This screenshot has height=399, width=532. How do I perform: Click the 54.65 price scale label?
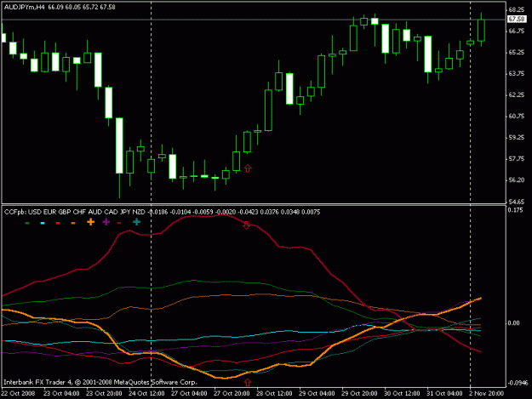(517, 202)
